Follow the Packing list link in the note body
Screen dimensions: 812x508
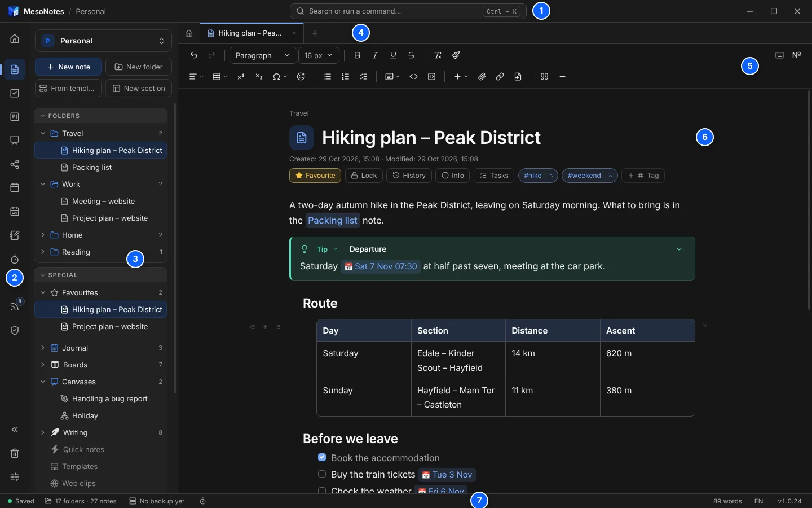[x=333, y=220]
